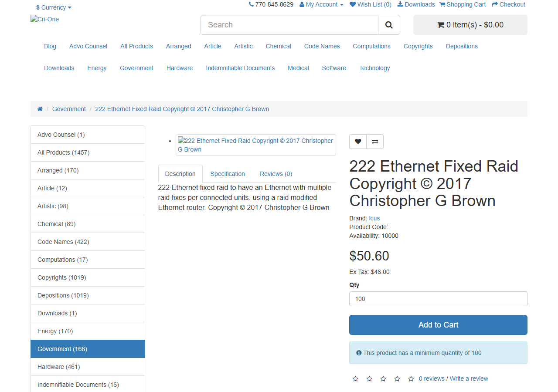Viewport: 558px width, 392px height.
Task: Click Write a review link
Action: (x=469, y=378)
